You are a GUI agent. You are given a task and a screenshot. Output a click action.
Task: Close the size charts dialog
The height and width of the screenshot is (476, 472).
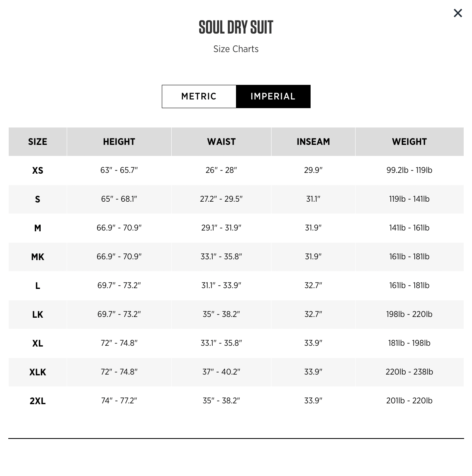pos(458,13)
